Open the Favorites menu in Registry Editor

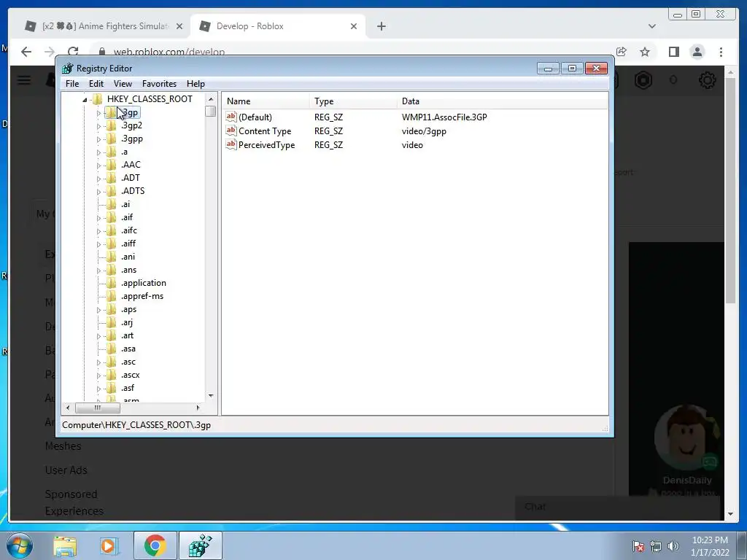pyautogui.click(x=159, y=84)
